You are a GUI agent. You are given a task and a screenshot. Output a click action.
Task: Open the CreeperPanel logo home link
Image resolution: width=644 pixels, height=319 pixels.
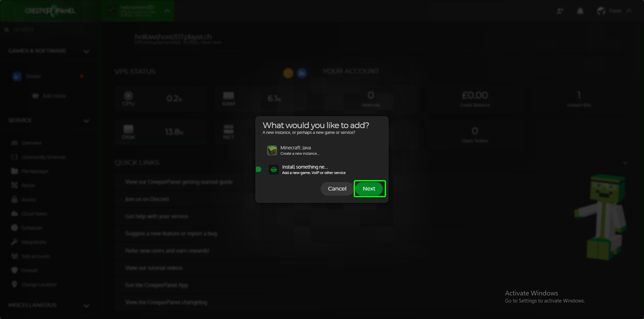pos(50,11)
